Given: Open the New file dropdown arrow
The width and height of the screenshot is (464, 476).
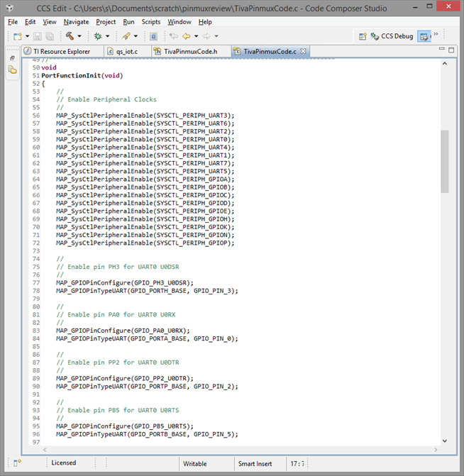Looking at the screenshot, I should click(x=26, y=36).
